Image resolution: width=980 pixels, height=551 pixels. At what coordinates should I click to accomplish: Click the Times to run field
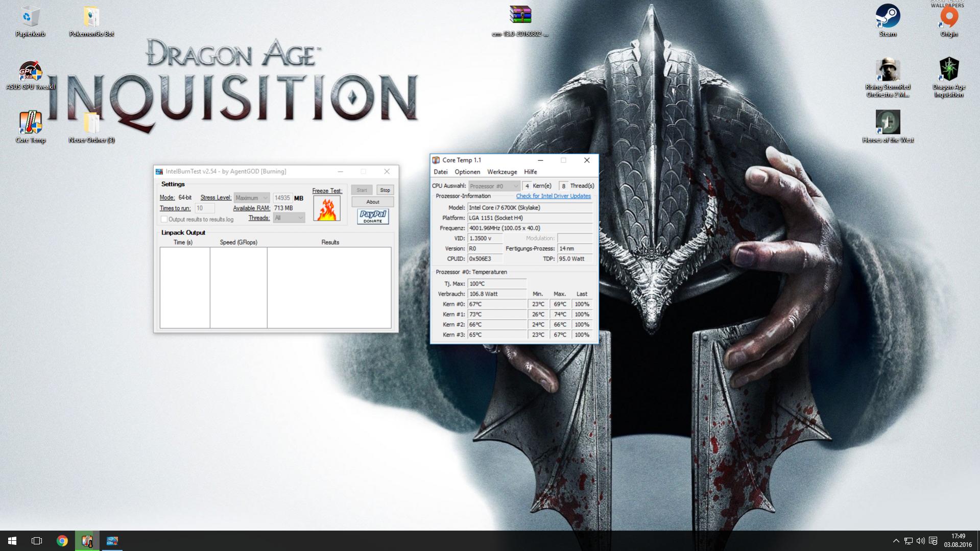tap(205, 208)
